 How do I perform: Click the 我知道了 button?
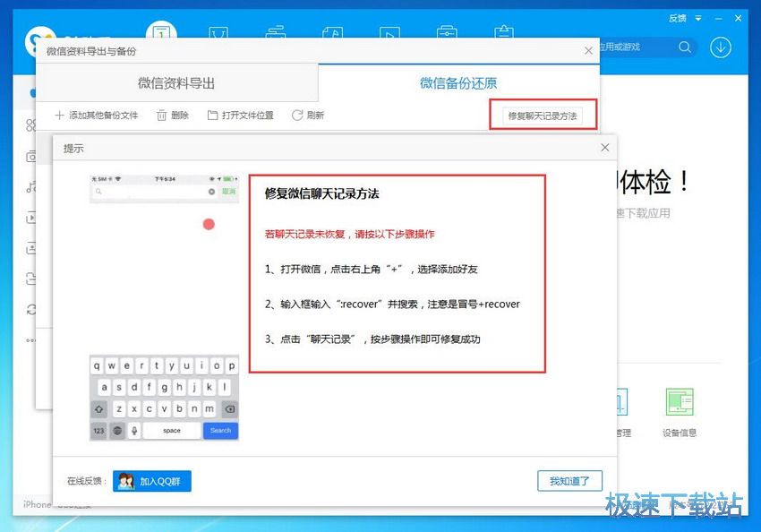point(569,481)
